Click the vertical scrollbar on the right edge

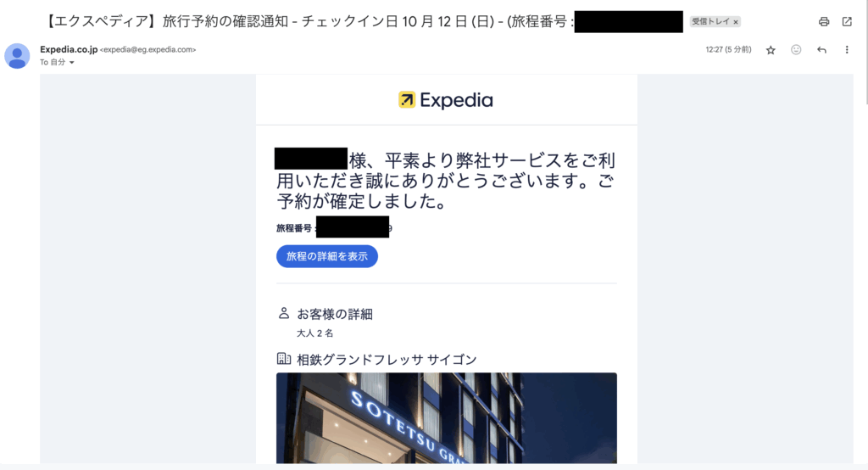[x=865, y=53]
